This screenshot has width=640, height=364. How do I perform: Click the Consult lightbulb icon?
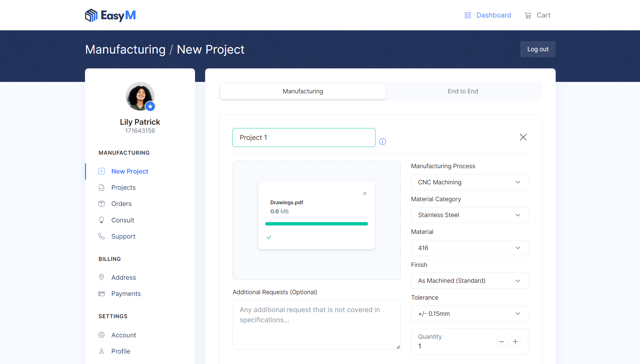102,220
